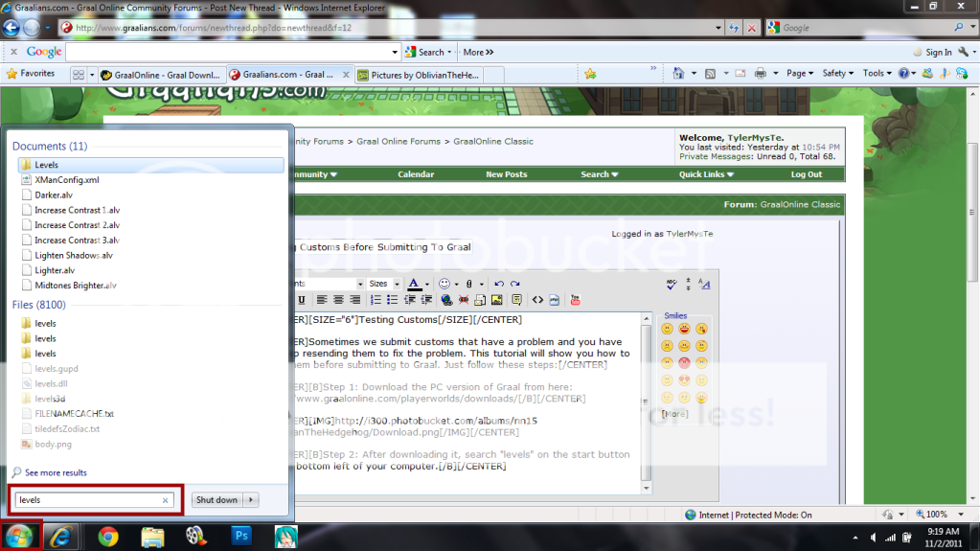Click the See more results link
The height and width of the screenshot is (551, 980).
click(56, 472)
